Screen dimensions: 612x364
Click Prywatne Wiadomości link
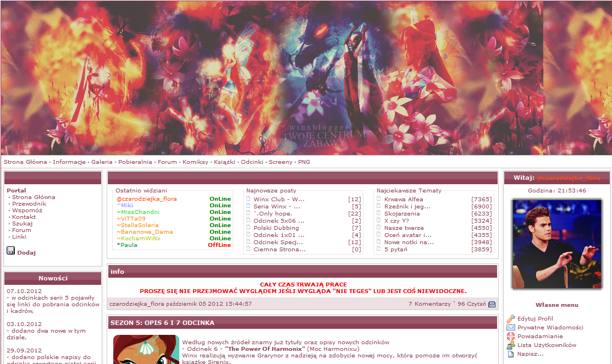point(550,327)
